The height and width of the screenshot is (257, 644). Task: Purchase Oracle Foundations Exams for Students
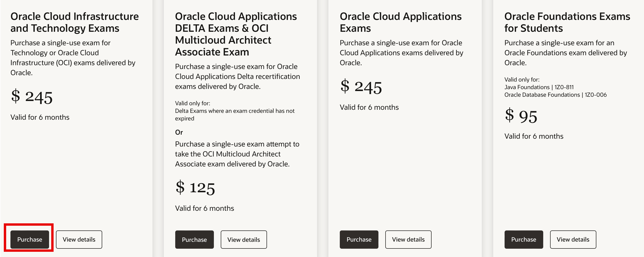point(524,239)
